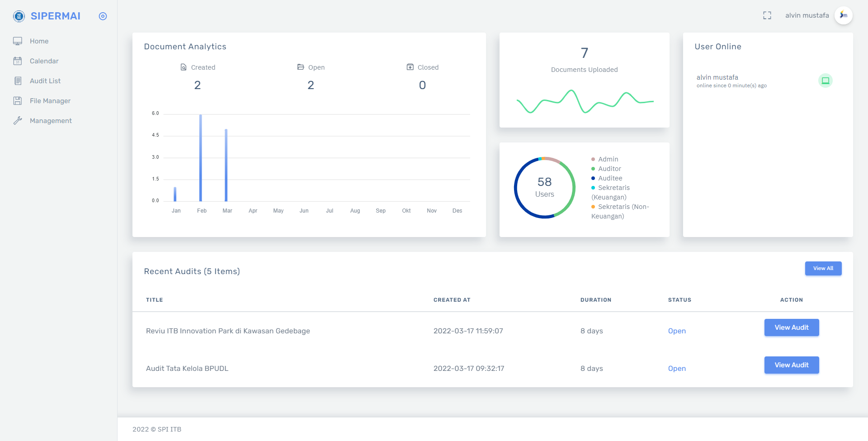868x441 pixels.
Task: Click the 58 Users donut chart
Action: (545, 188)
